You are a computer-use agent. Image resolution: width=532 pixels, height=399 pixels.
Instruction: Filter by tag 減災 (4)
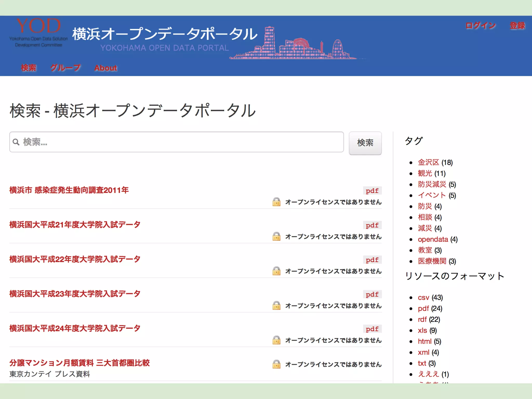(x=425, y=228)
